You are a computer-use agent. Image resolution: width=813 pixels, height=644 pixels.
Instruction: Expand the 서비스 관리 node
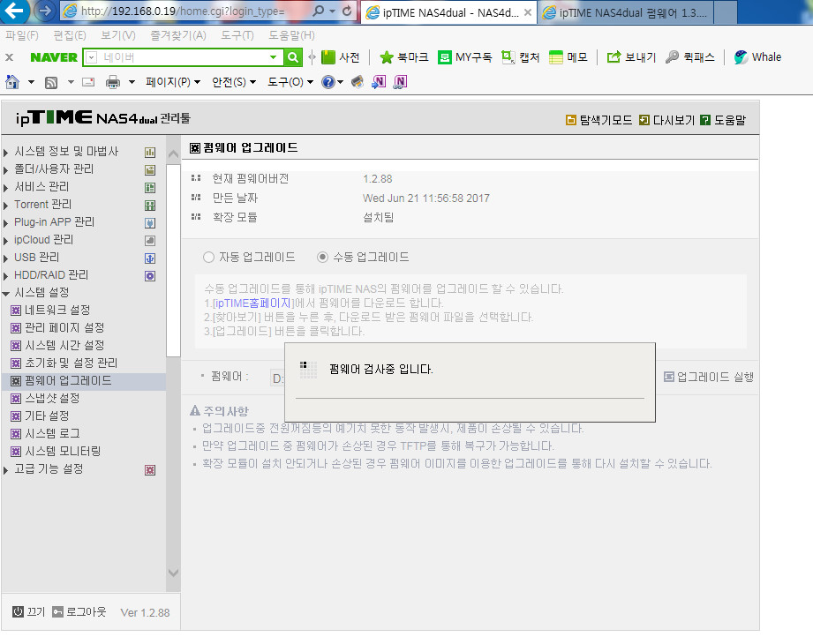click(5, 188)
